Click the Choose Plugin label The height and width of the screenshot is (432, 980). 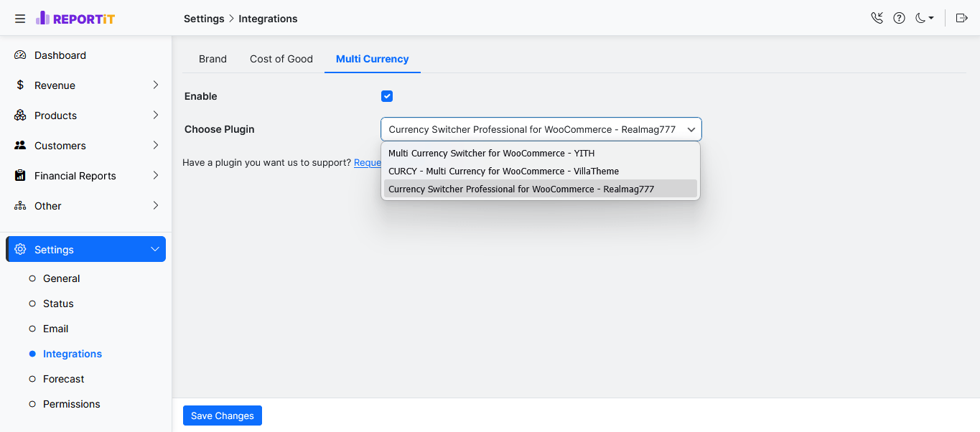[x=220, y=129]
